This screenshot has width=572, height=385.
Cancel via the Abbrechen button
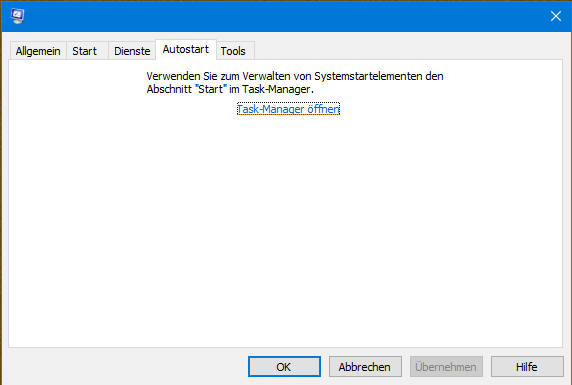365,366
